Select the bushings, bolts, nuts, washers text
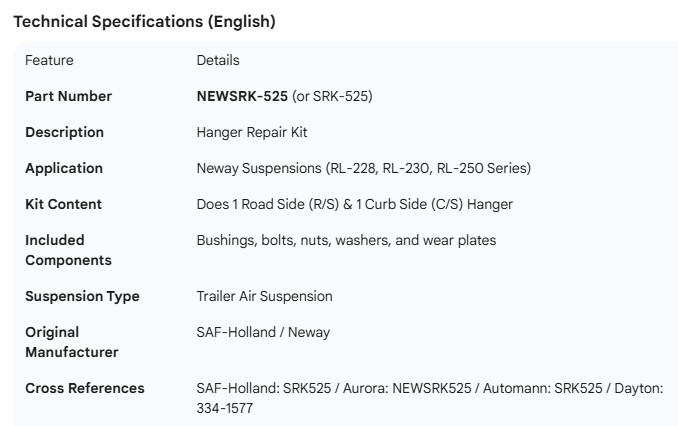This screenshot has height=426, width=678. [x=346, y=240]
